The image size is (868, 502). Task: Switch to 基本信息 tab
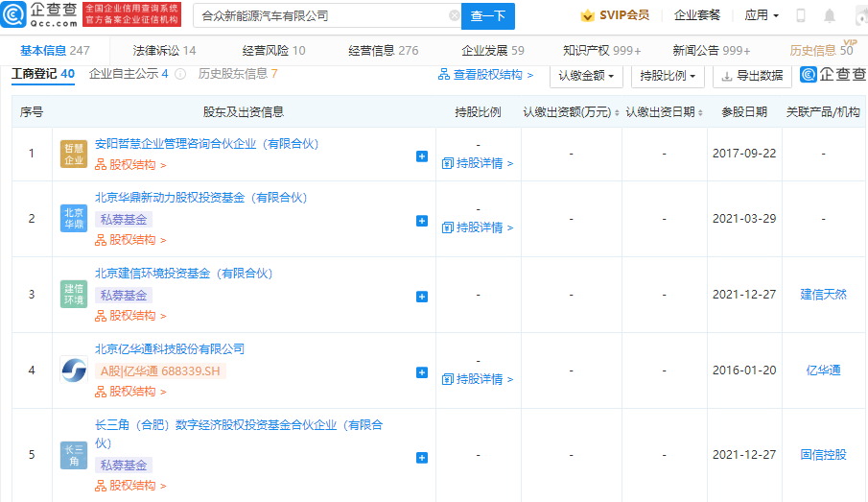click(55, 51)
